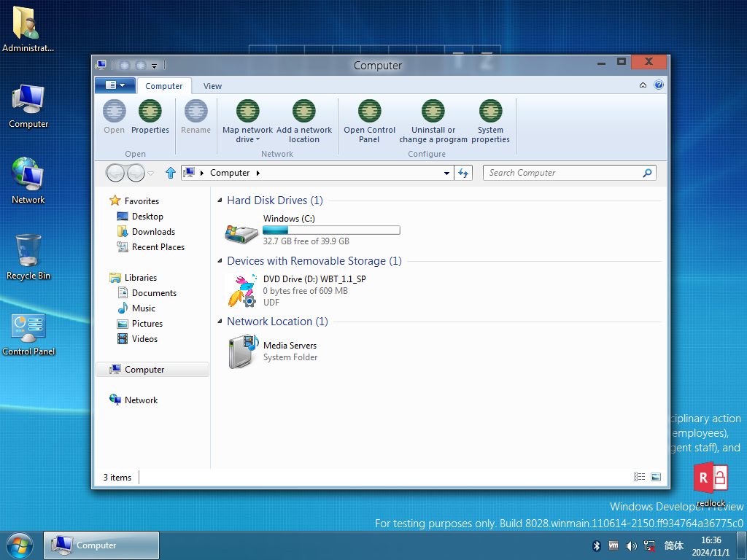Click the Up arrow navigation button
The image size is (747, 560).
click(x=171, y=173)
